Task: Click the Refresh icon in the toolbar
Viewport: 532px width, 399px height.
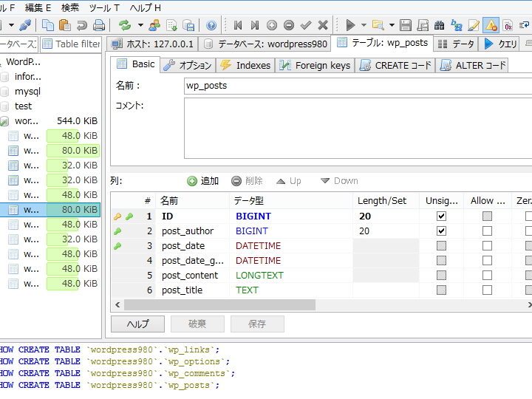Action: pos(125,25)
